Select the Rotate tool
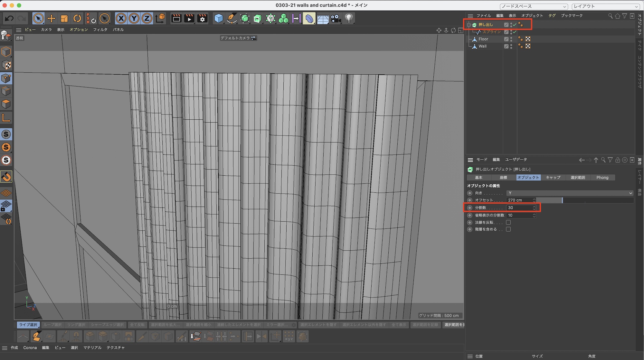Image resolution: width=644 pixels, height=360 pixels. tap(77, 18)
